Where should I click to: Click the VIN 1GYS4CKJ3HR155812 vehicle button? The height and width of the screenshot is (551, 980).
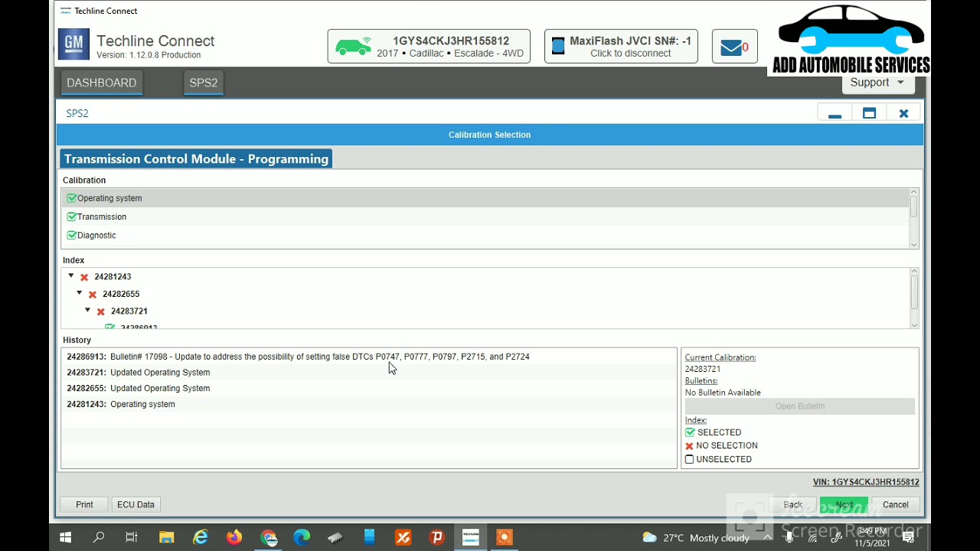(429, 47)
